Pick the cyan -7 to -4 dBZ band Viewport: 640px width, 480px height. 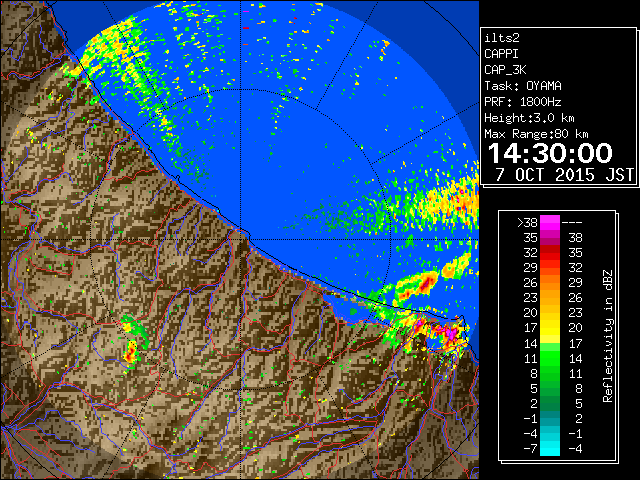(x=550, y=449)
